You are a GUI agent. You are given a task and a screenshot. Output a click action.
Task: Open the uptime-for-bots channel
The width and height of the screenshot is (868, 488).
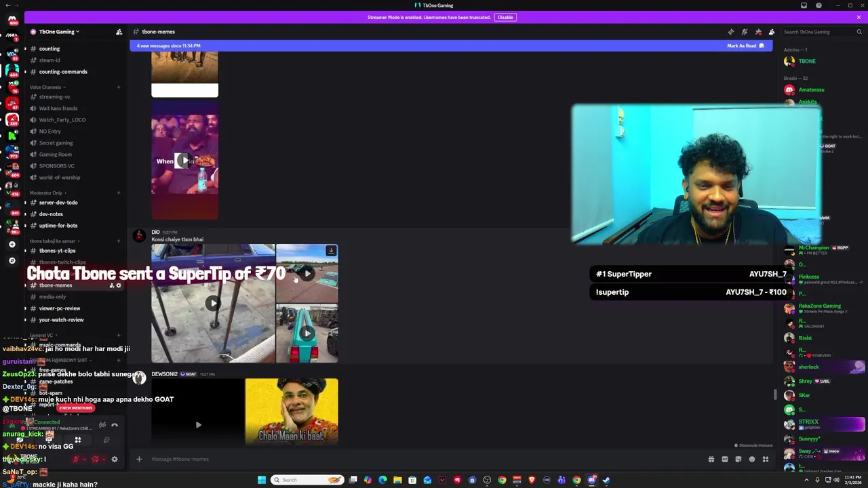click(x=75, y=226)
